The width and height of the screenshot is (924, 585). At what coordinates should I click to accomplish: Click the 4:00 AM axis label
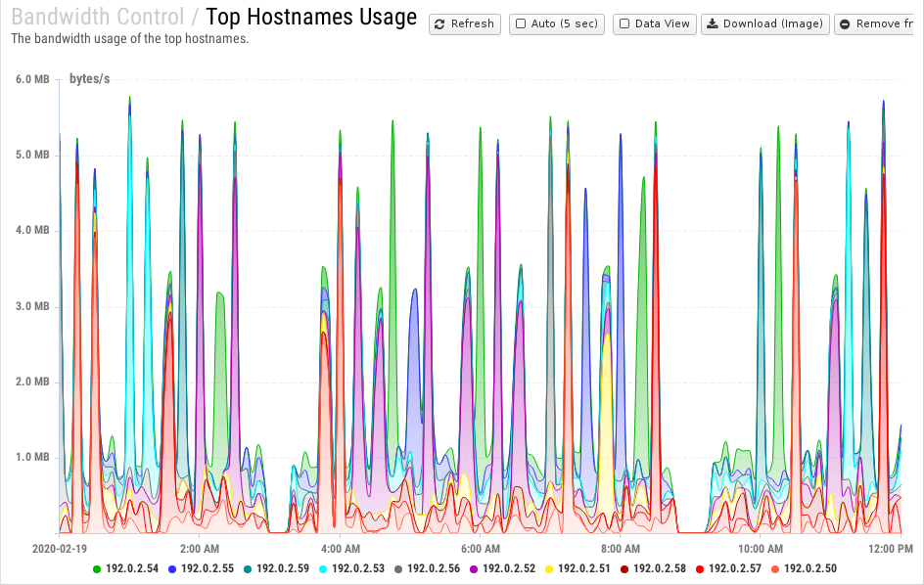click(x=341, y=549)
